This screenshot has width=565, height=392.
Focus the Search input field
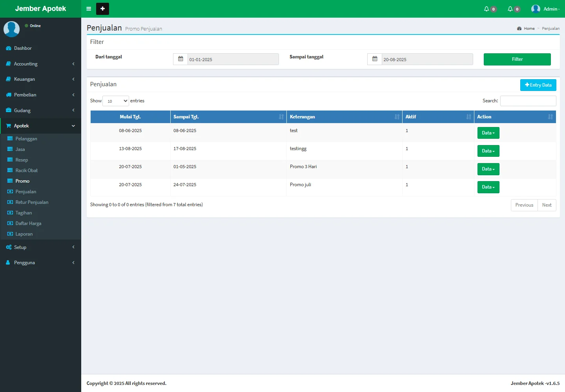[528, 101]
